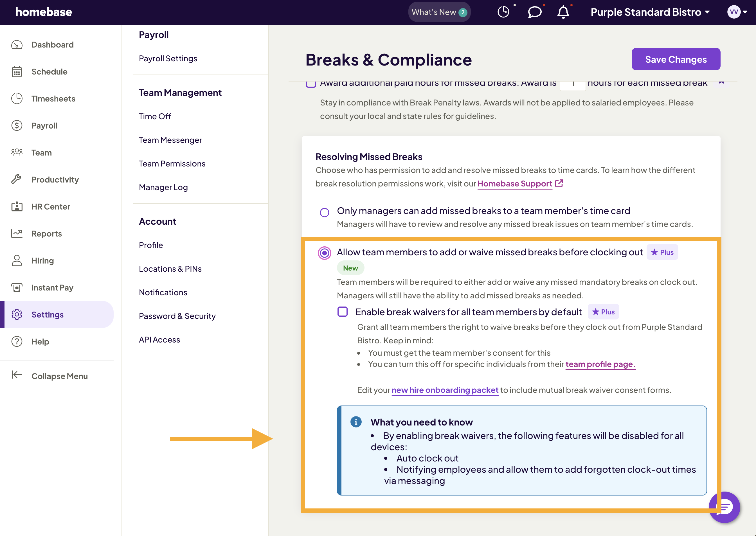Check the Award additional paid hours for missed breaks box
The image size is (756, 536).
(x=310, y=84)
